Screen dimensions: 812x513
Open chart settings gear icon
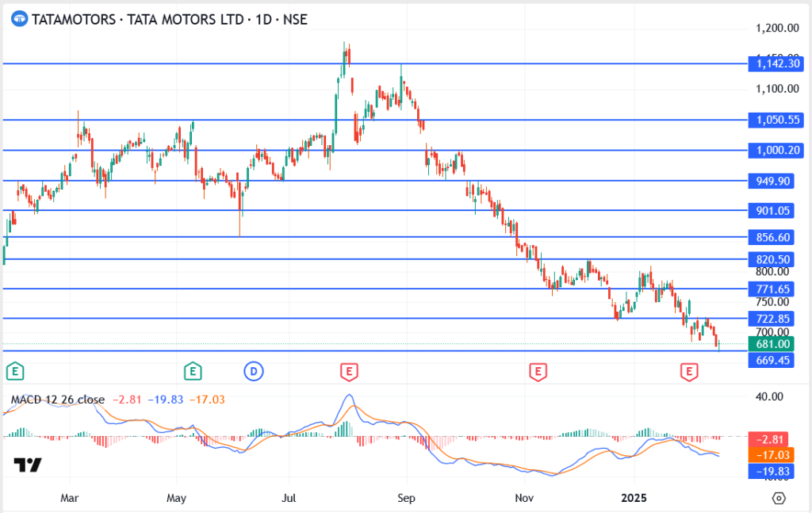coord(779,498)
